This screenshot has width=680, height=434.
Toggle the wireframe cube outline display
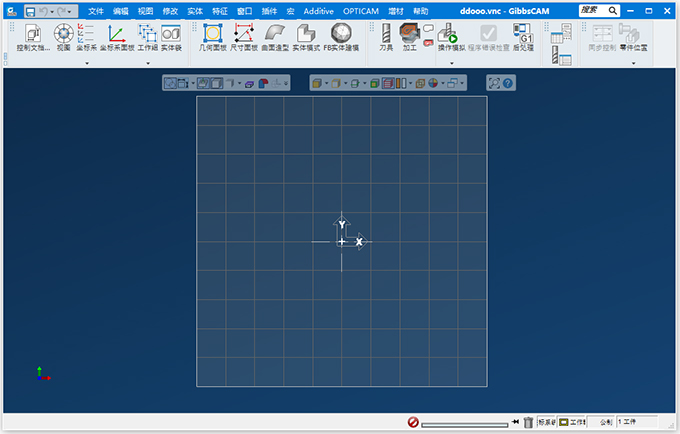pos(336,83)
